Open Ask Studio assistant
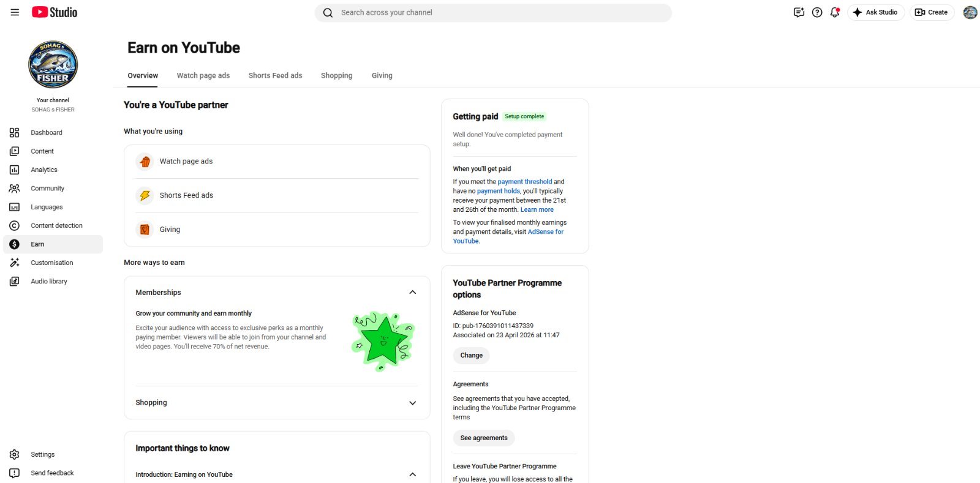 [x=876, y=12]
